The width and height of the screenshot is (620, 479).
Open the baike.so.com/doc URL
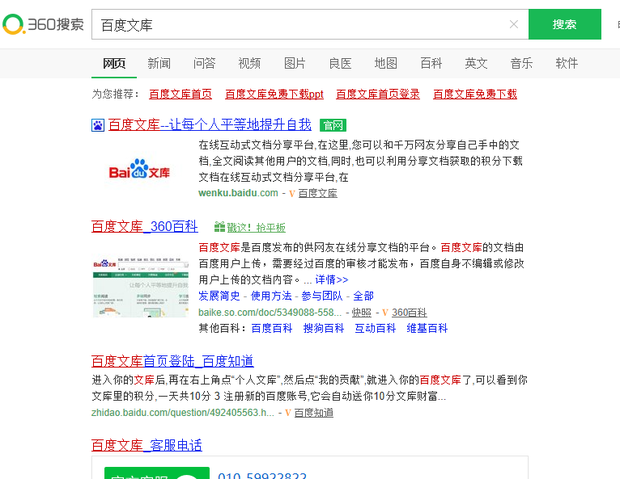pyautogui.click(x=270, y=312)
